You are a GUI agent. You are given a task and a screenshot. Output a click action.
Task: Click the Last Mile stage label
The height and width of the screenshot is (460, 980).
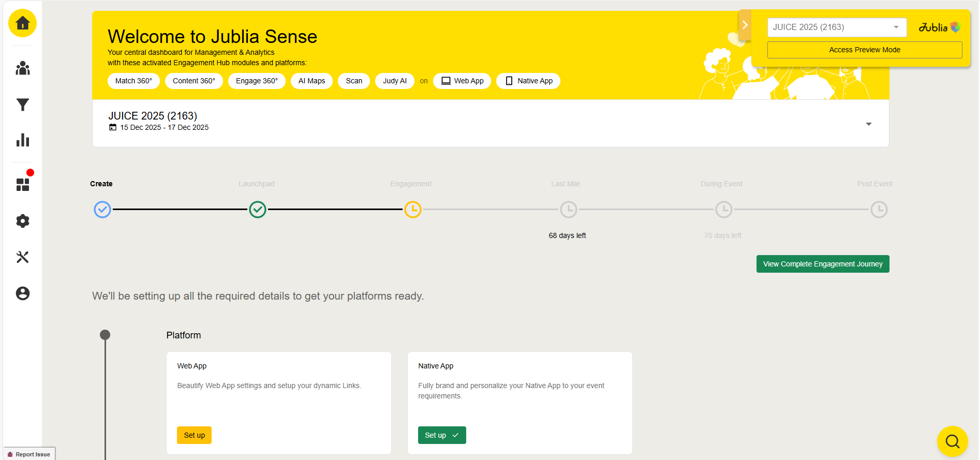pos(566,184)
